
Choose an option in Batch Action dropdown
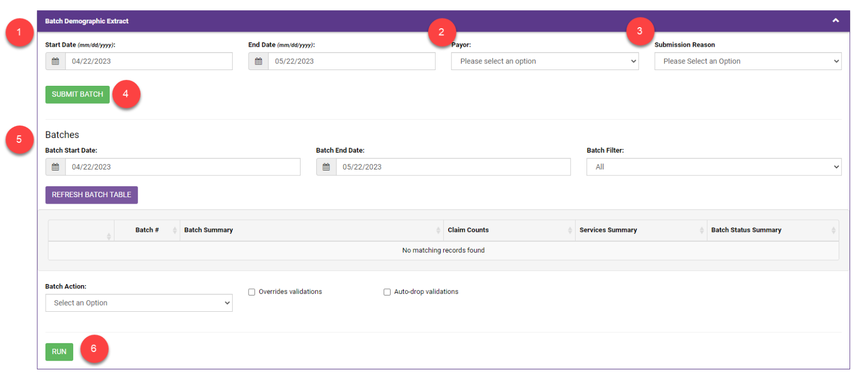click(139, 303)
